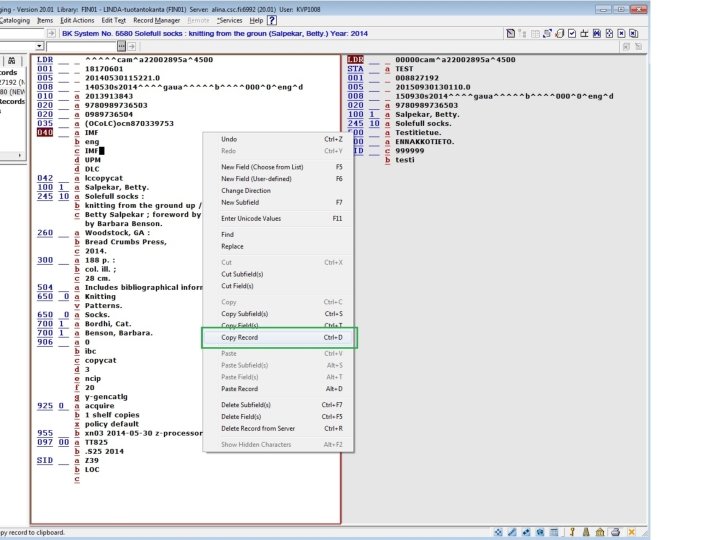Open the Help menu
This screenshot has width=720, height=540.
(256, 21)
